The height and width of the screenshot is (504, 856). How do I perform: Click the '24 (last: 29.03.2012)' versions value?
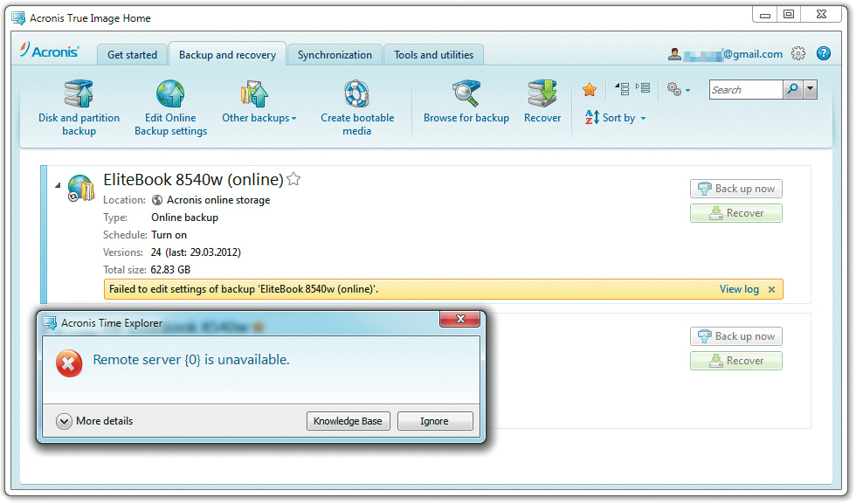(x=196, y=252)
